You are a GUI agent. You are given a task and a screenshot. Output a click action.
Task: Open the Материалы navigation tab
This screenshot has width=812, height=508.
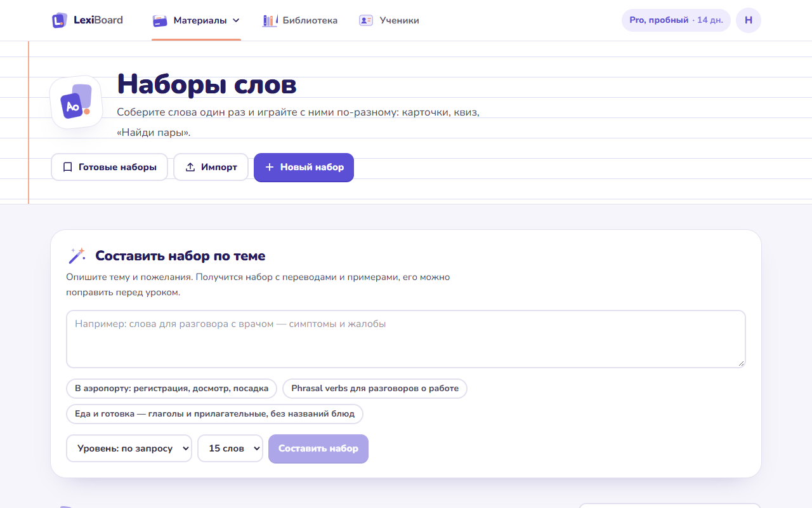[x=196, y=20]
